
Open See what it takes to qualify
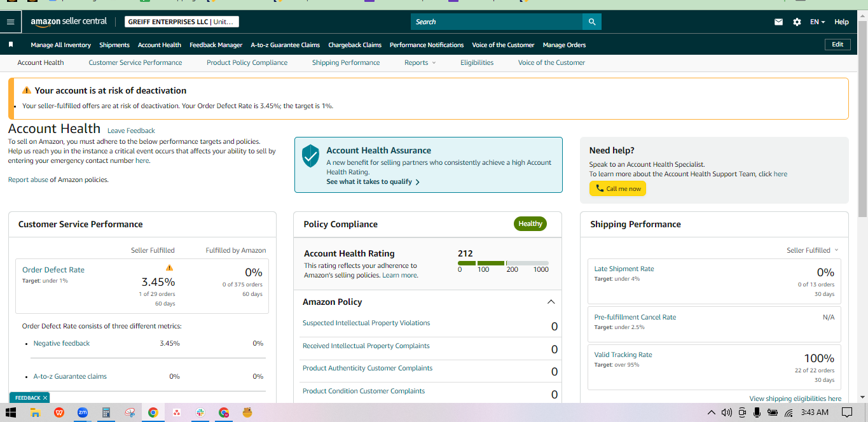(373, 182)
